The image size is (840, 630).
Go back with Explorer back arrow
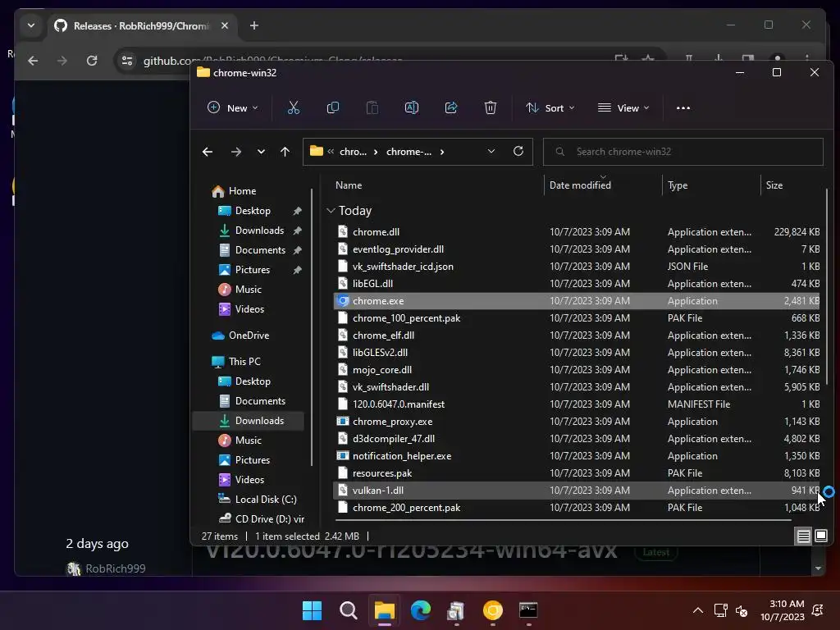click(208, 152)
